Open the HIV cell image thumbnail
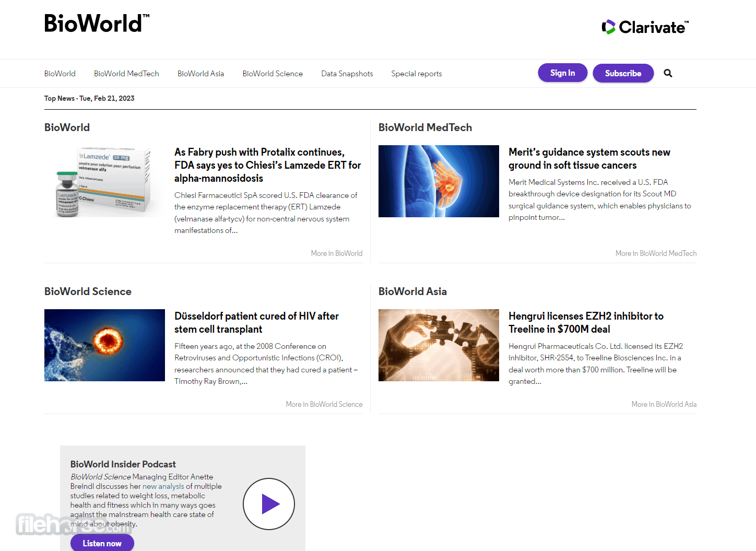The height and width of the screenshot is (551, 756). [104, 345]
